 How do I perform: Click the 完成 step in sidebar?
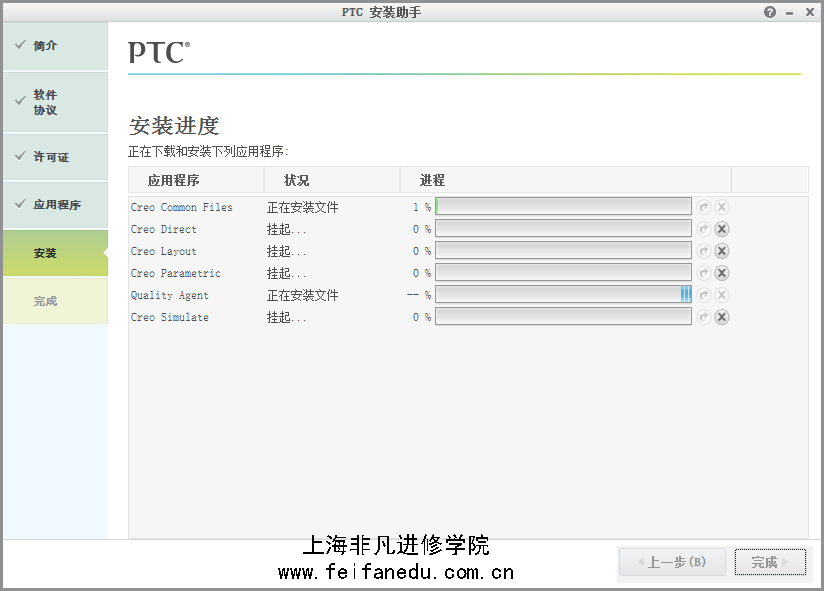click(x=55, y=301)
